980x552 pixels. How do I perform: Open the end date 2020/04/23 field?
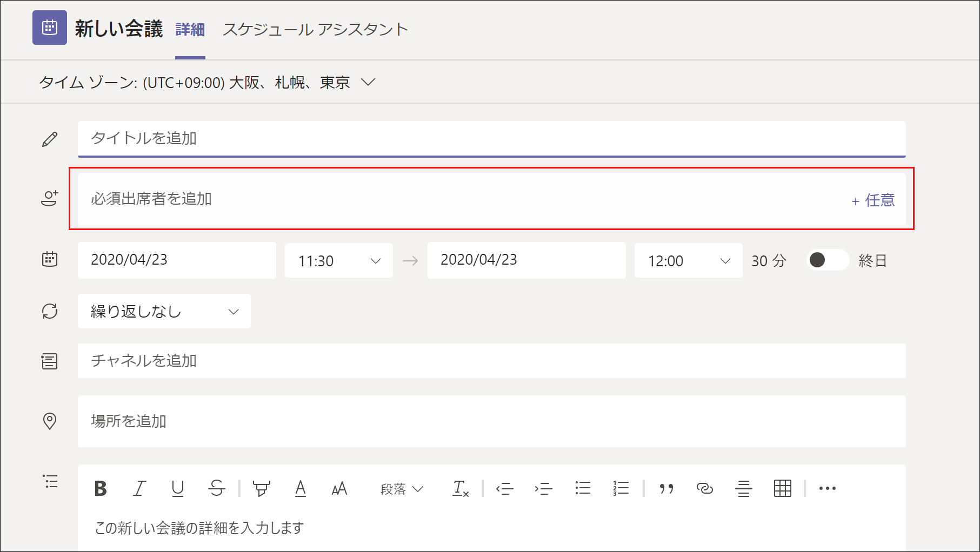tap(526, 260)
